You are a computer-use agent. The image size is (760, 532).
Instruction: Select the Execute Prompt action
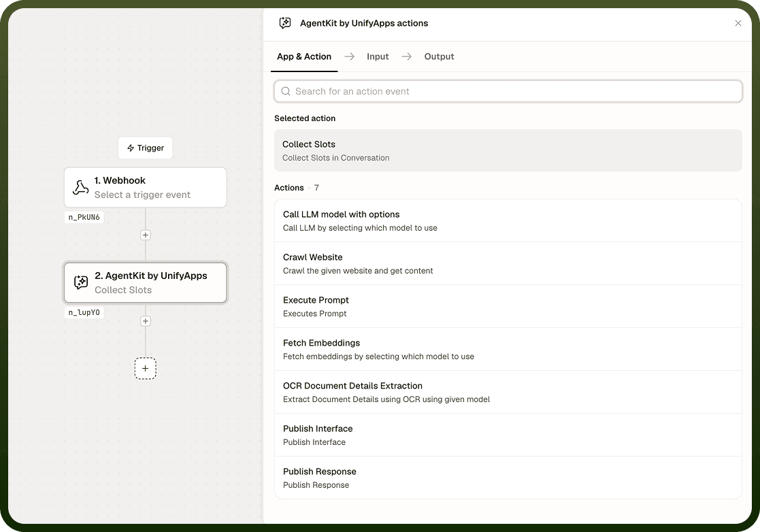click(508, 306)
